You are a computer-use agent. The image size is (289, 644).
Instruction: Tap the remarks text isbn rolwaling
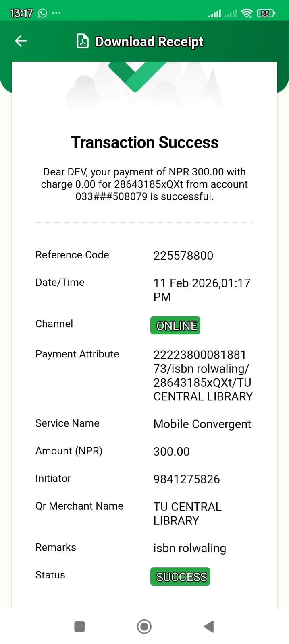(x=190, y=548)
